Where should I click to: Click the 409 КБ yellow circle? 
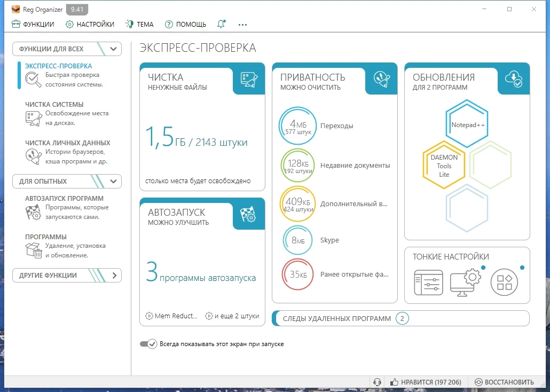pyautogui.click(x=298, y=204)
